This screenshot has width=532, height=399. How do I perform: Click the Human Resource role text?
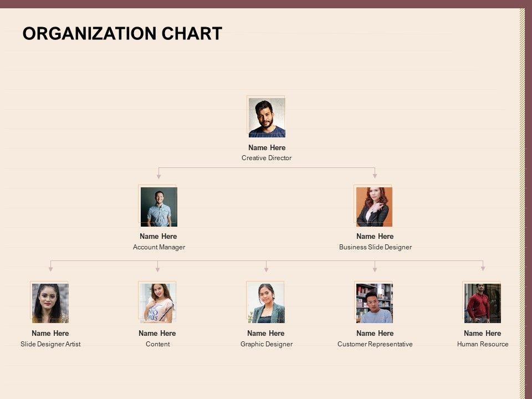[483, 344]
